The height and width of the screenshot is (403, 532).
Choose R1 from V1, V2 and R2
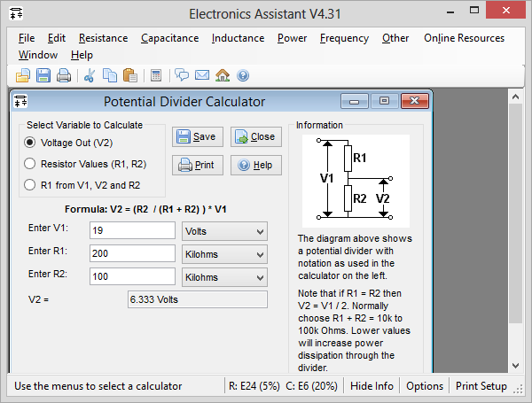click(x=30, y=185)
